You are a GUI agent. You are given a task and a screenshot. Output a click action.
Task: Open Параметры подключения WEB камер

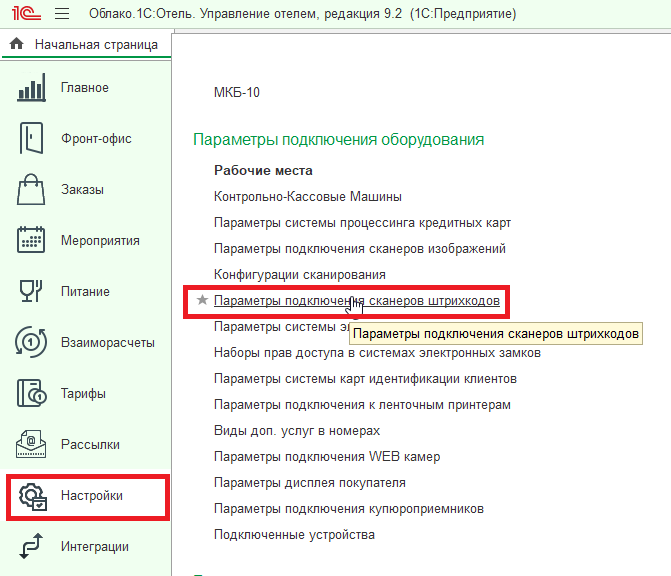pos(327,457)
